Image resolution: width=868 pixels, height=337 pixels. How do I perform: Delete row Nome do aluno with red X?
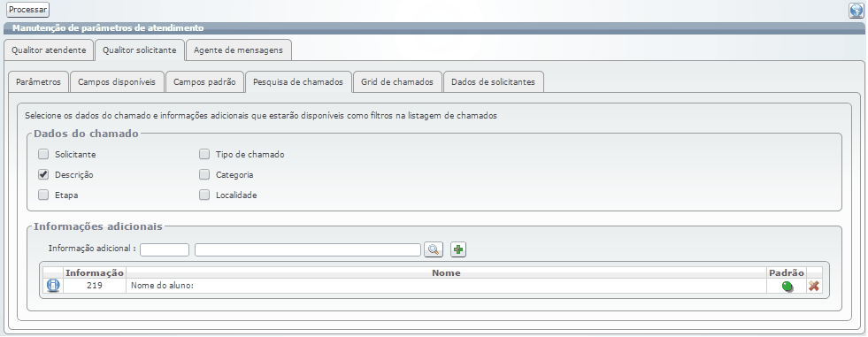point(814,286)
